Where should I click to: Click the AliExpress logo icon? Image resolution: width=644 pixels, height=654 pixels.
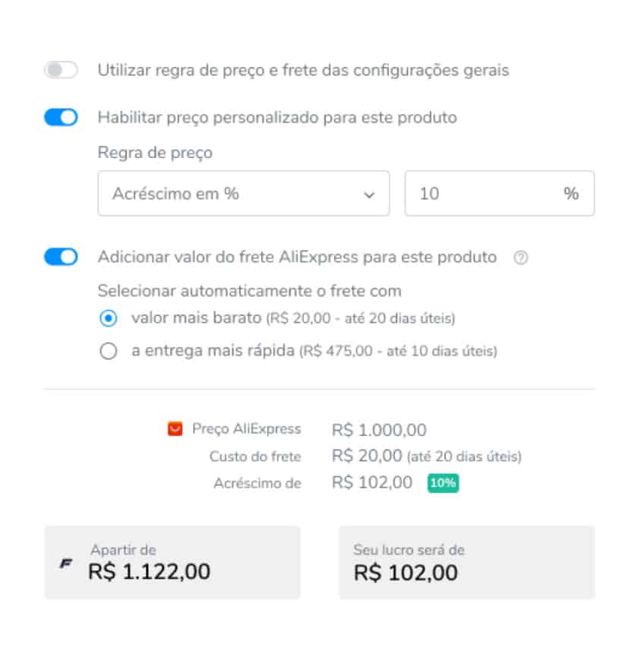[175, 429]
